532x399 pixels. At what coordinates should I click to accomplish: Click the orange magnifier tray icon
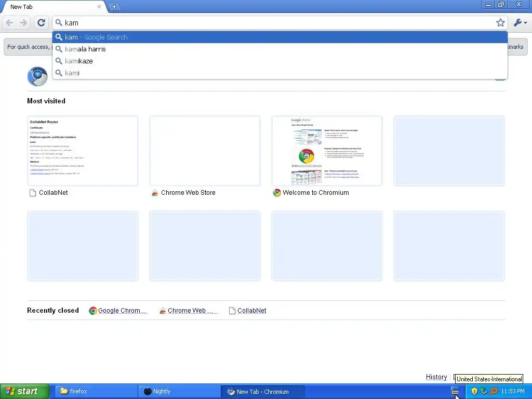pyautogui.click(x=494, y=391)
